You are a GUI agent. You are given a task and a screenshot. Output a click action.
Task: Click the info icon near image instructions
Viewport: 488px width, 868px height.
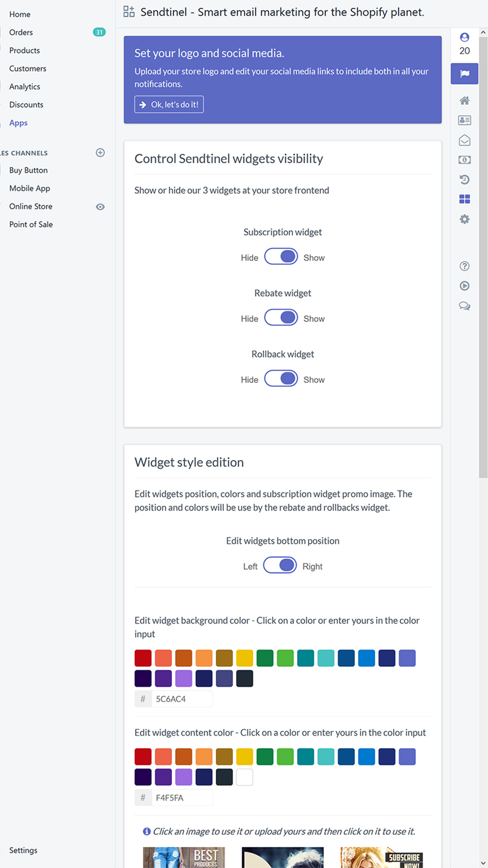(x=146, y=831)
